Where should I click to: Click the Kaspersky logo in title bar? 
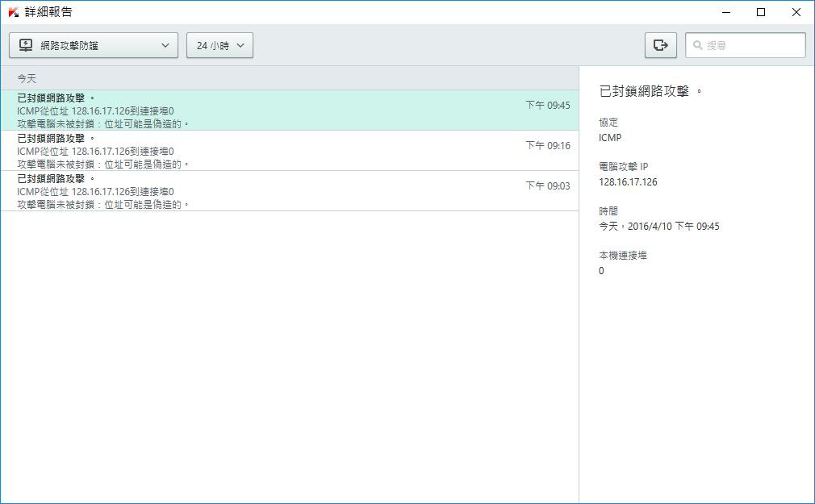click(x=14, y=12)
